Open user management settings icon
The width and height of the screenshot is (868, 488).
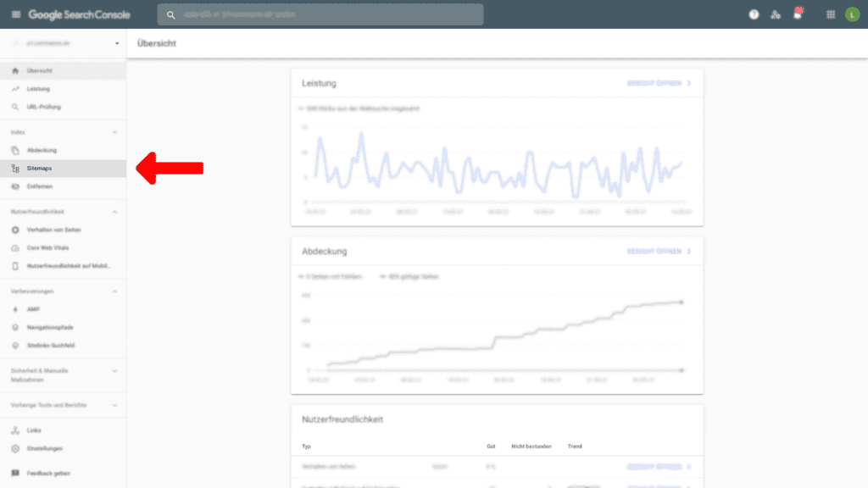(776, 15)
